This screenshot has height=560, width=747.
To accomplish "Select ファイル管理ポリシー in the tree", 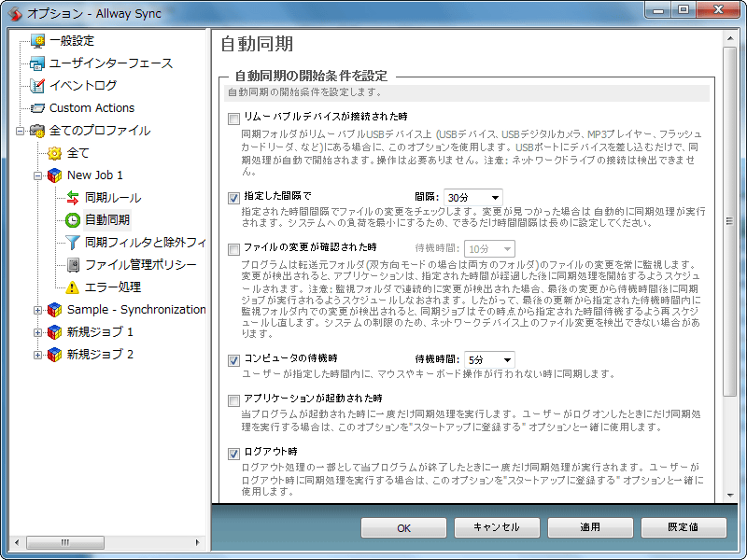I will point(141,265).
